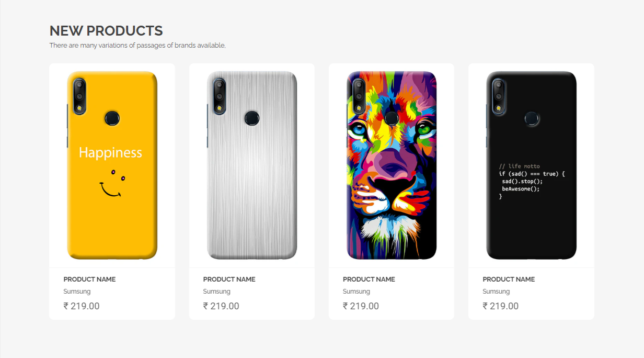This screenshot has width=644, height=358.
Task: Click Product Name under the yellow case
Action: pyautogui.click(x=89, y=279)
